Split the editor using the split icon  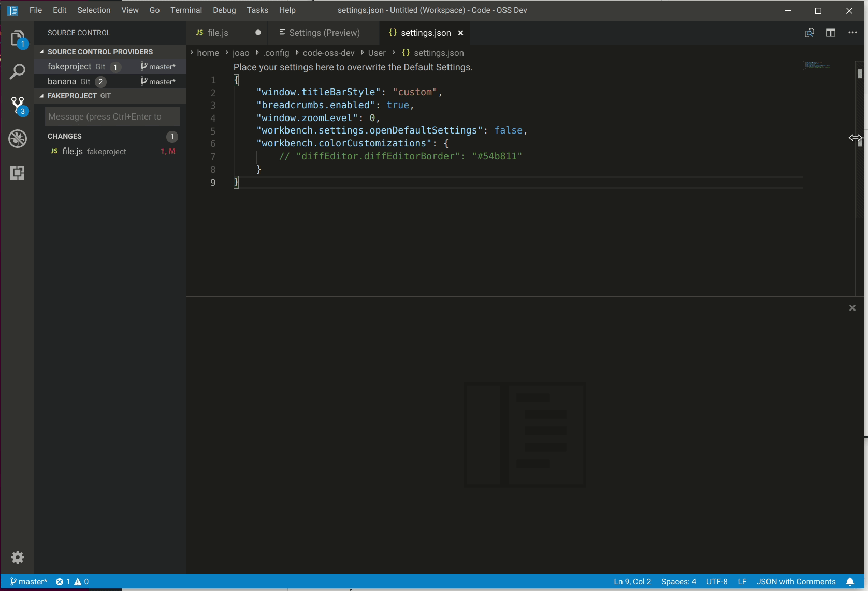click(x=831, y=32)
